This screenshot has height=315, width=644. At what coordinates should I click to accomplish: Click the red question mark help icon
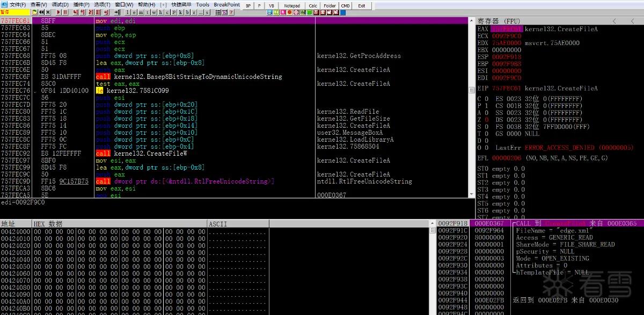pyautogui.click(x=231, y=12)
